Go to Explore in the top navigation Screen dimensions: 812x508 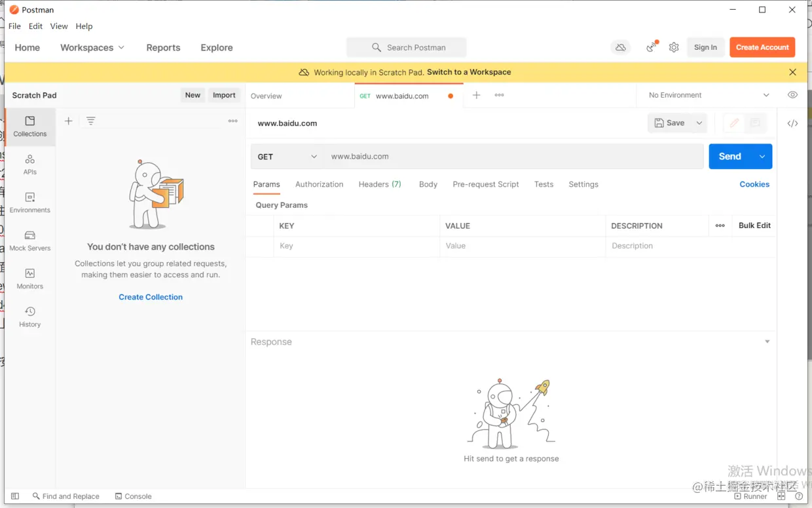217,47
